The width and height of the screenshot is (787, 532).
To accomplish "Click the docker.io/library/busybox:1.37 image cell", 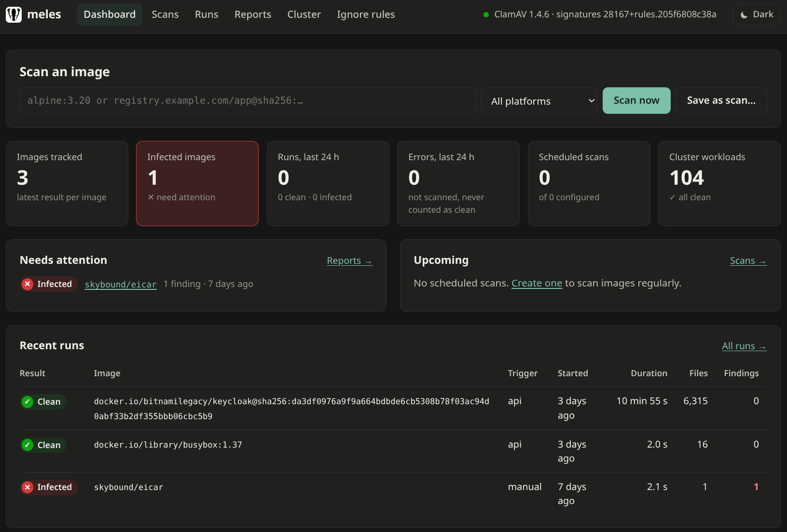I will (168, 445).
